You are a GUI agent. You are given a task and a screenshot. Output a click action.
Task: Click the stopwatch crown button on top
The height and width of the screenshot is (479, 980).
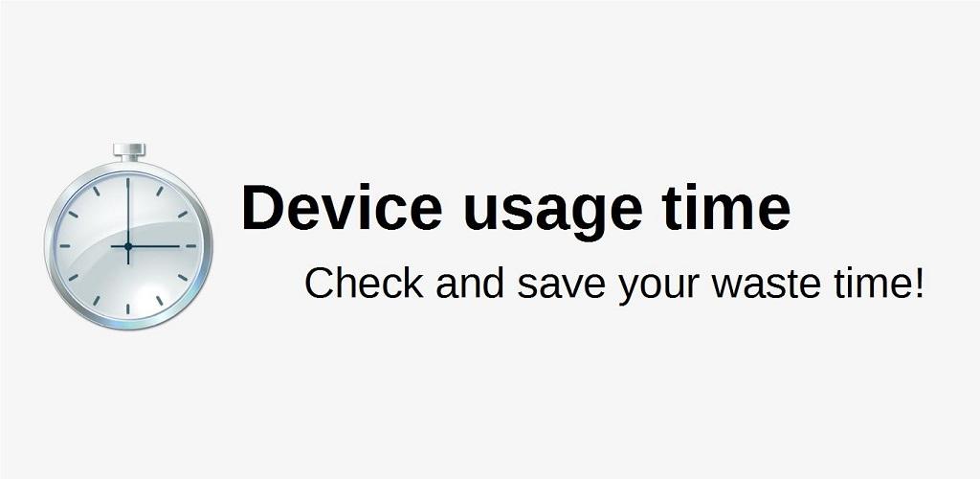[x=129, y=150]
